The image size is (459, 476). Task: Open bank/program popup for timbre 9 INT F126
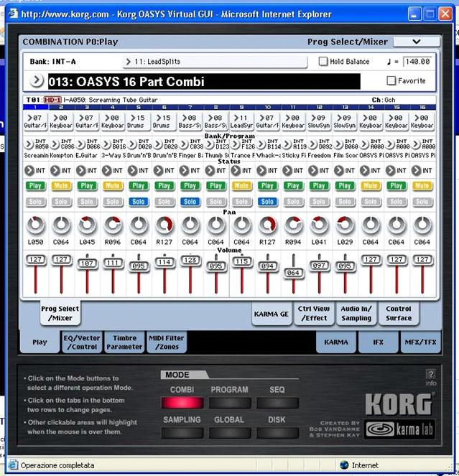tap(235, 144)
